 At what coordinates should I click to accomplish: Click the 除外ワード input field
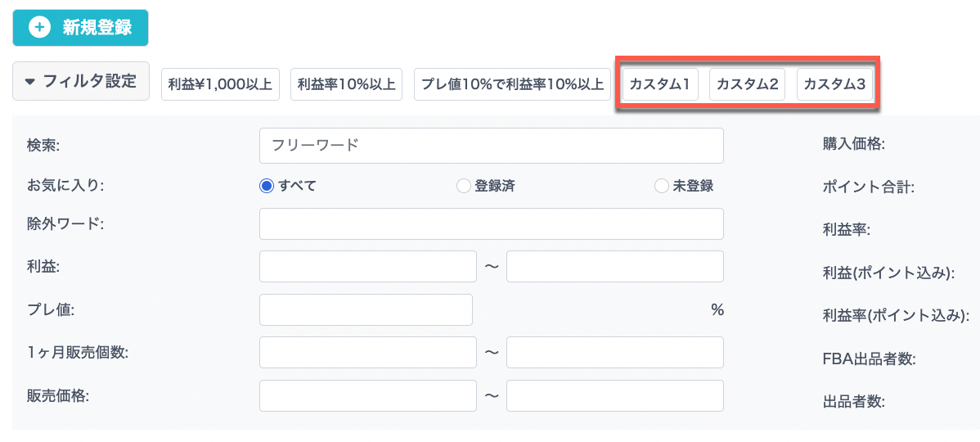point(491,223)
